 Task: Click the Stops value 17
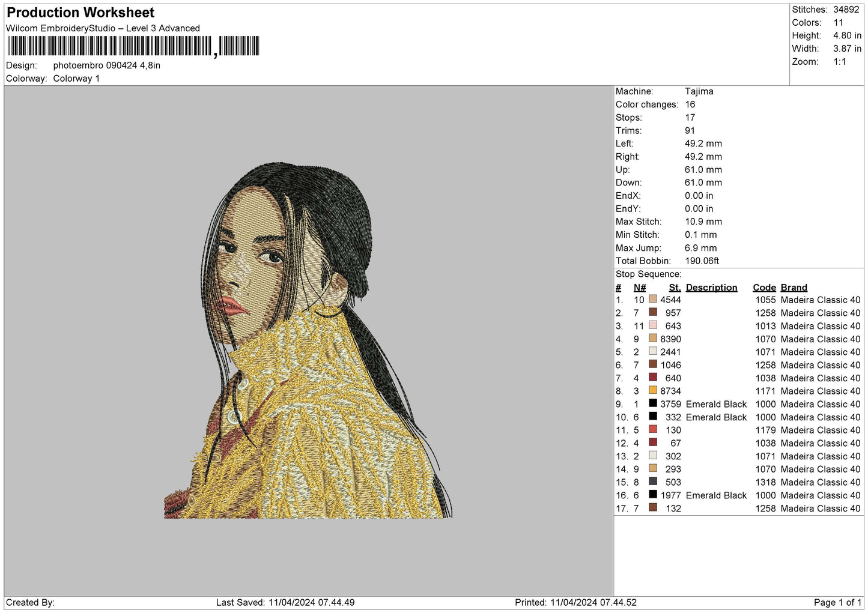click(x=690, y=118)
